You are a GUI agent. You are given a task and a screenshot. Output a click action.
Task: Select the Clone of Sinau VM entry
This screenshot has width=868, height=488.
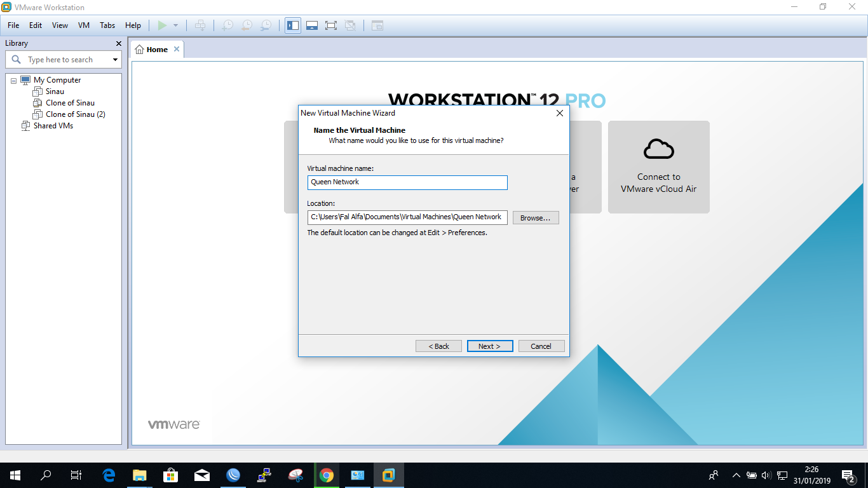click(x=70, y=103)
